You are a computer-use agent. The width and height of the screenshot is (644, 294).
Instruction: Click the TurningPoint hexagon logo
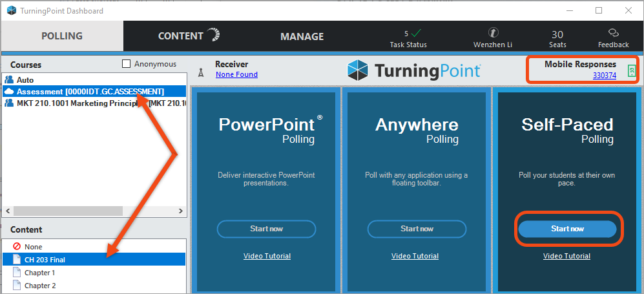tap(357, 70)
